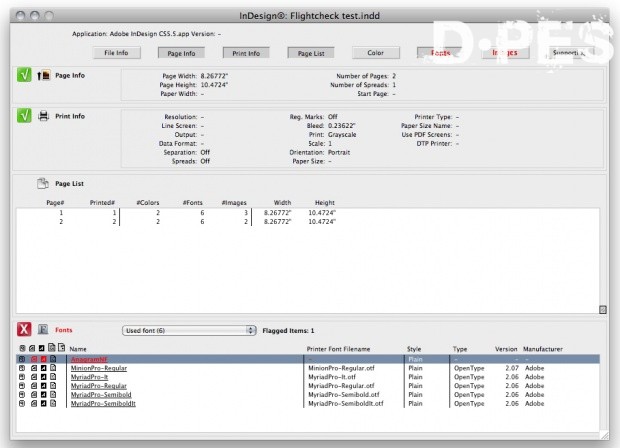Click the Version column header
This screenshot has height=448, width=620.
506,349
